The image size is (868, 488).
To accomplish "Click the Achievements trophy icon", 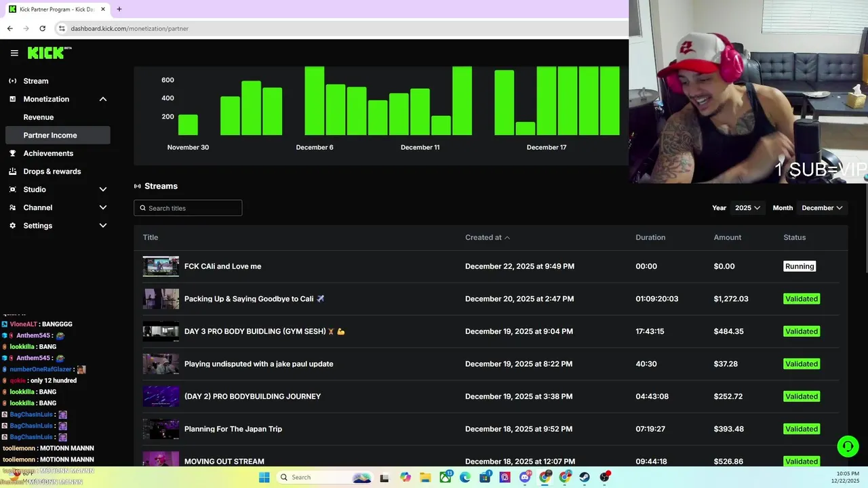I will click(x=12, y=153).
